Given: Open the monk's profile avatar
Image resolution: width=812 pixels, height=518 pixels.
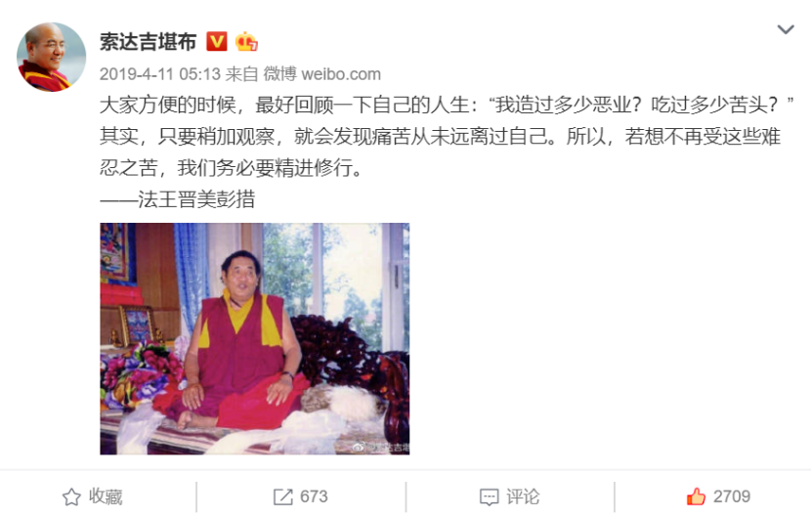Looking at the screenshot, I should (x=51, y=57).
